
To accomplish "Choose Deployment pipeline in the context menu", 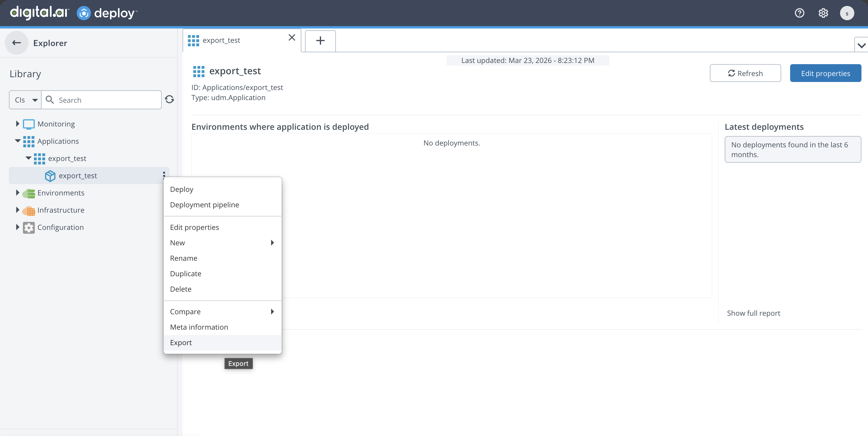I will click(x=205, y=205).
